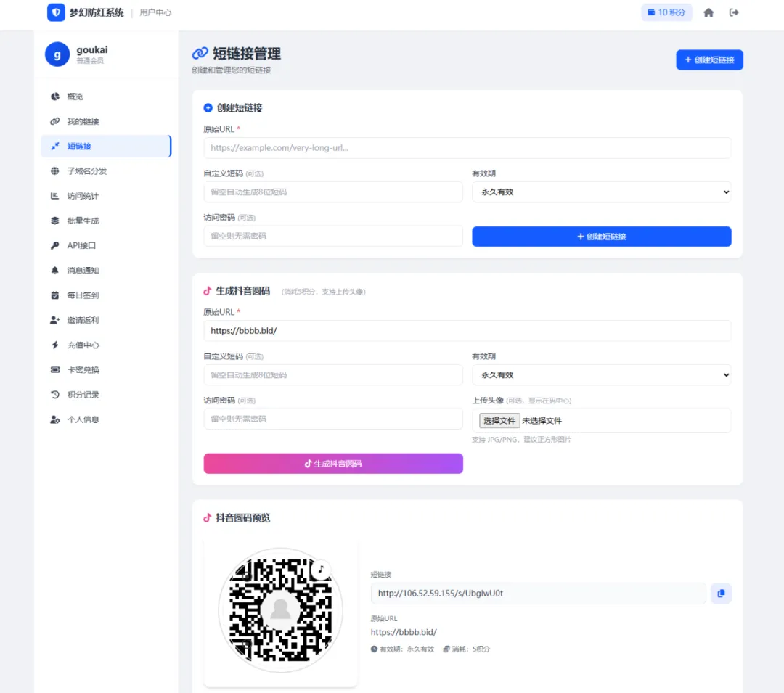Viewport: 784px width, 693px height.
Task: Click the logout icon in top bar
Action: click(733, 12)
